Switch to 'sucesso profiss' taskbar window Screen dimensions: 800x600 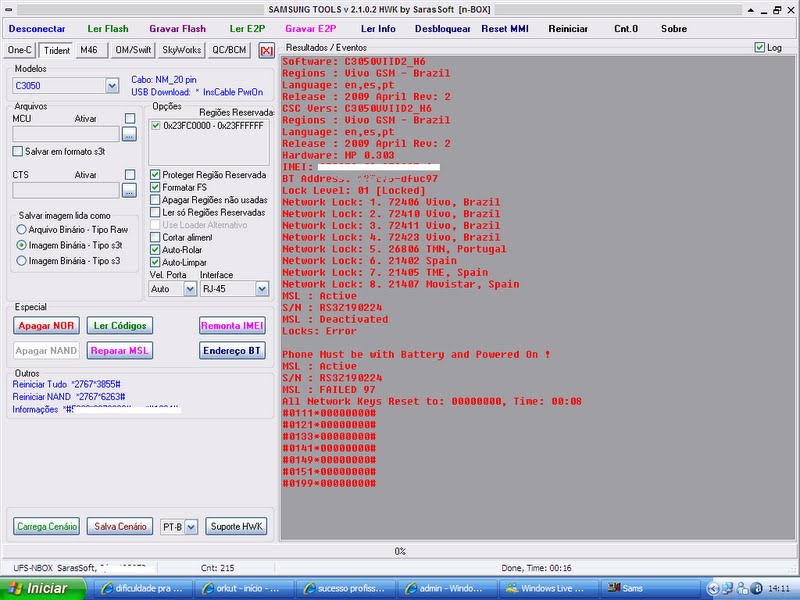click(345, 588)
